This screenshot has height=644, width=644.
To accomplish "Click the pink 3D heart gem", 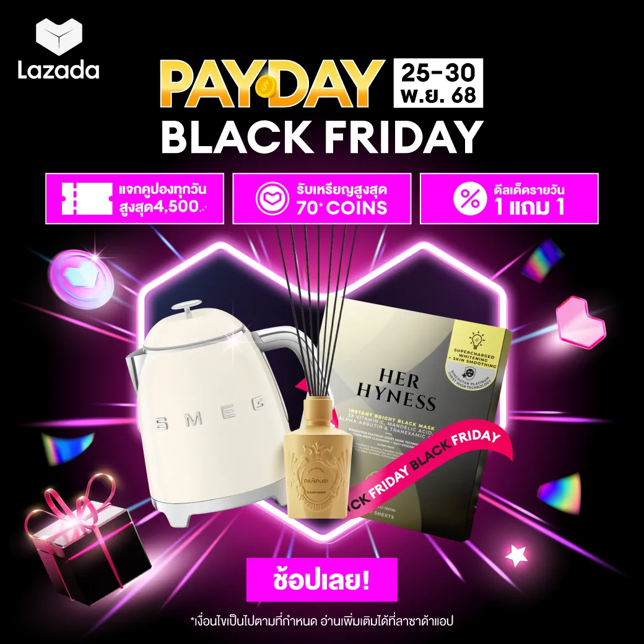I will tap(580, 323).
